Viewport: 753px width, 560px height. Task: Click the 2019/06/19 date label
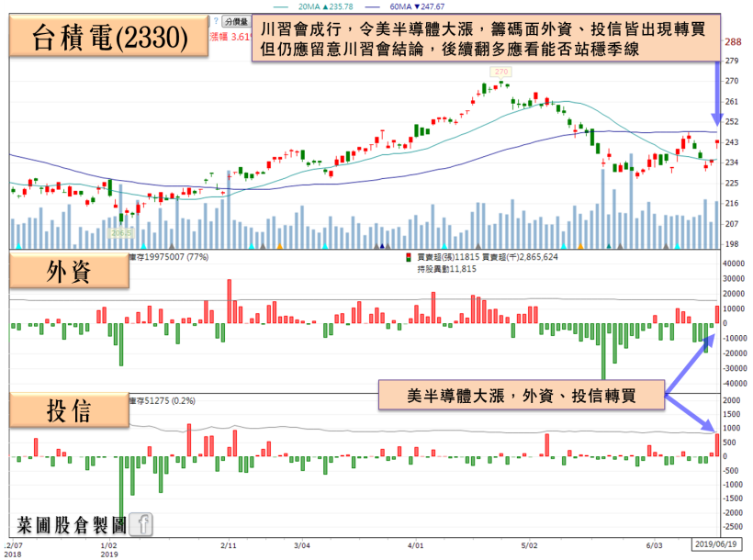(x=716, y=544)
